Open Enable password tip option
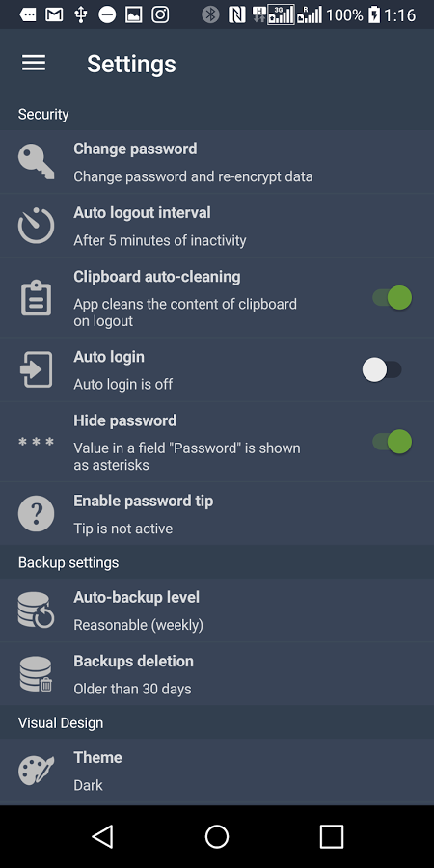Viewport: 434px width, 868px height. [217, 514]
